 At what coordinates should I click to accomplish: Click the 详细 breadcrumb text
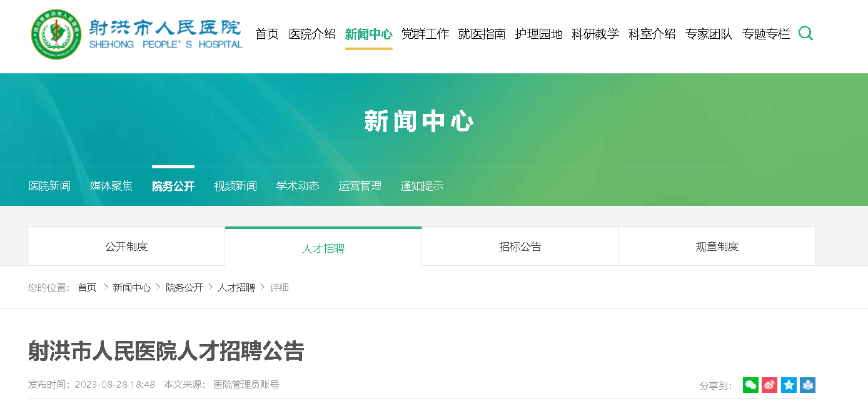[x=280, y=288]
